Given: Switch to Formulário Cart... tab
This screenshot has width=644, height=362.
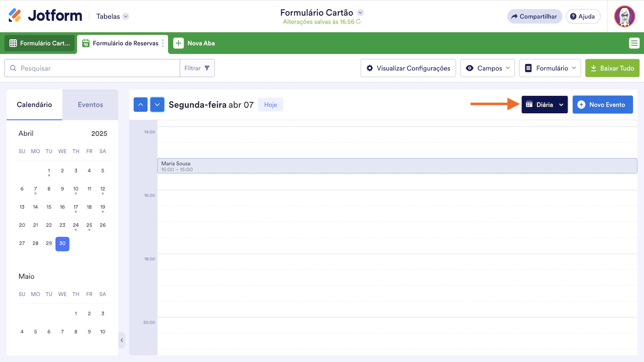Looking at the screenshot, I should pos(40,43).
